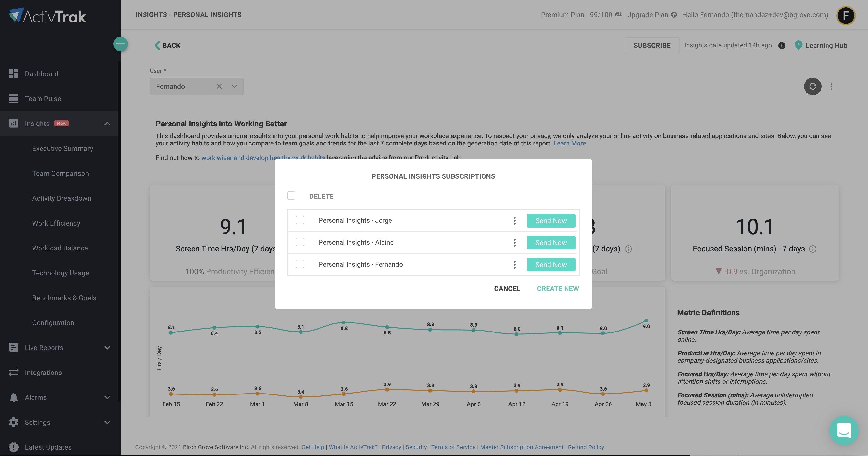This screenshot has width=868, height=456.
Task: Expand the Live Reports section
Action: pos(107,347)
